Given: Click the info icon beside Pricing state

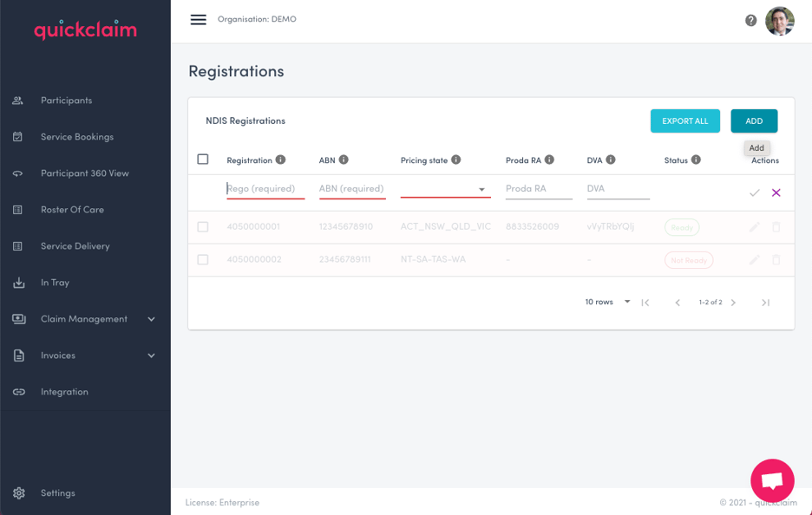Looking at the screenshot, I should pyautogui.click(x=456, y=160).
